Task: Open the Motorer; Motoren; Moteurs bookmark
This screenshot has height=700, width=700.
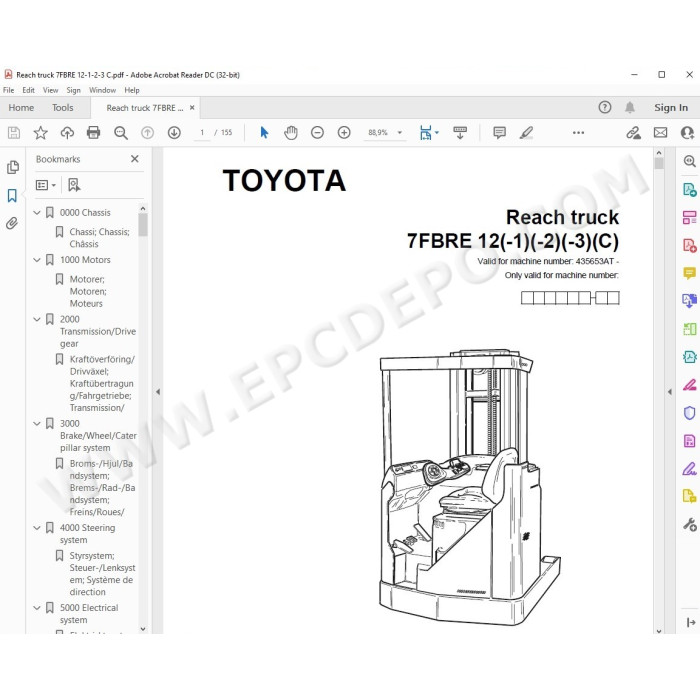Action: tap(88, 291)
